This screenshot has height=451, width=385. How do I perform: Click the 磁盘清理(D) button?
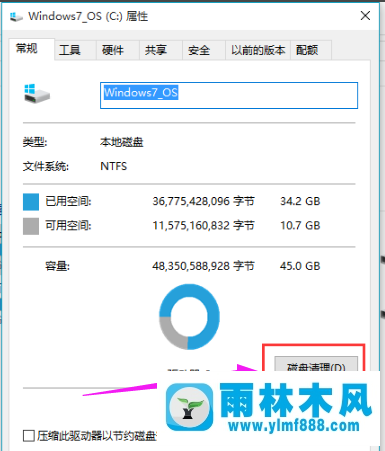coord(316,364)
